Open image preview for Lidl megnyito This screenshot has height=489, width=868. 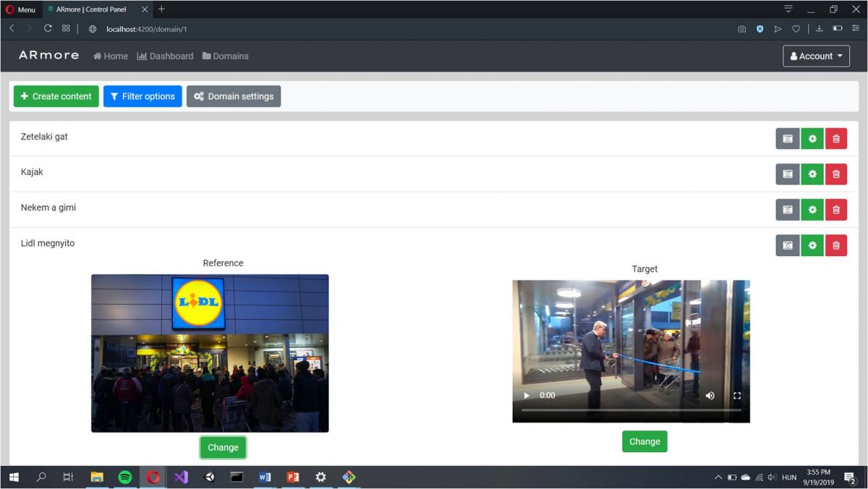787,245
